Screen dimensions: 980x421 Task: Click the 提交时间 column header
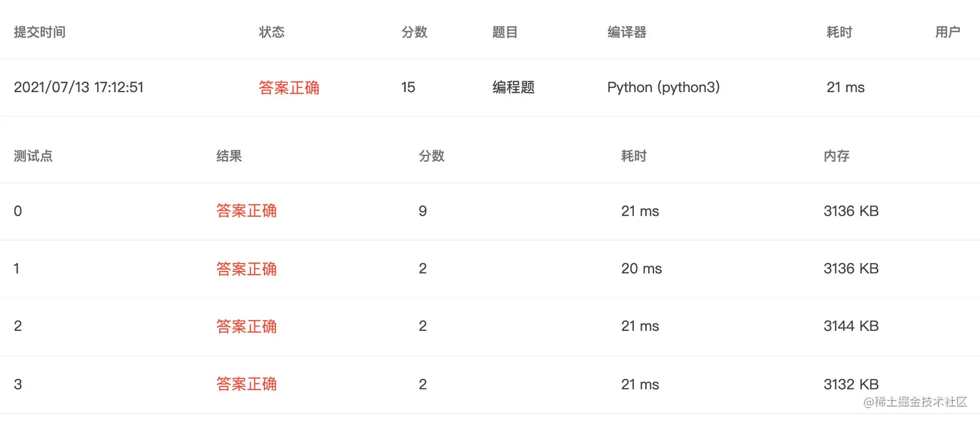[x=40, y=32]
